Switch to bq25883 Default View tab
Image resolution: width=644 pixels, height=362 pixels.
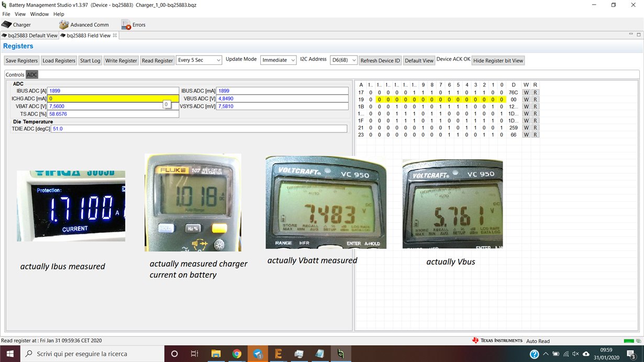[29, 36]
